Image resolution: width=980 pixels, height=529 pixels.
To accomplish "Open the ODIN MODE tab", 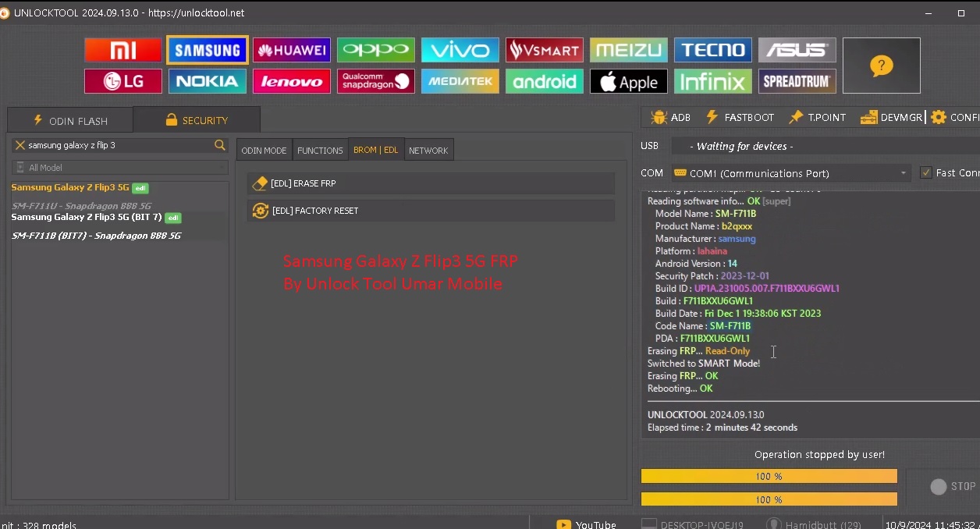I will point(264,150).
